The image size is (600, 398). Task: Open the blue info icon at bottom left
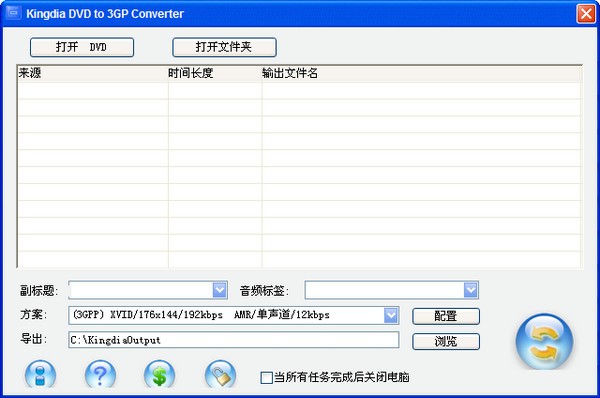(40, 374)
